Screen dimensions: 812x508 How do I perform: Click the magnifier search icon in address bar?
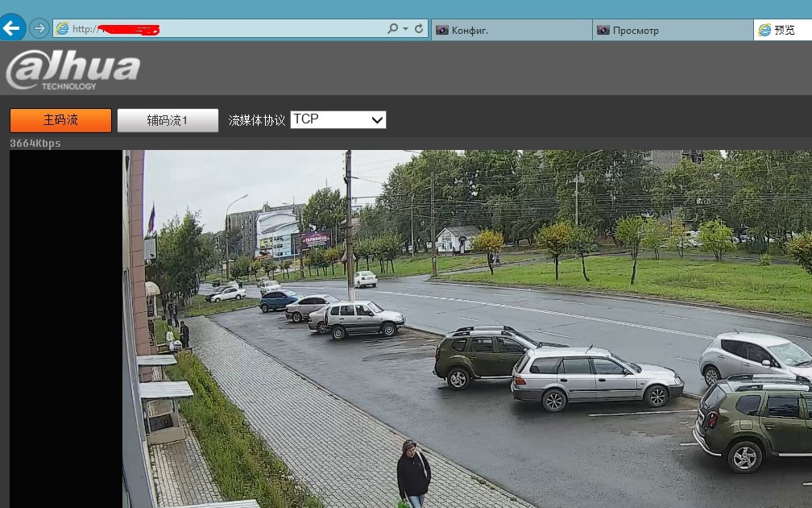(392, 29)
